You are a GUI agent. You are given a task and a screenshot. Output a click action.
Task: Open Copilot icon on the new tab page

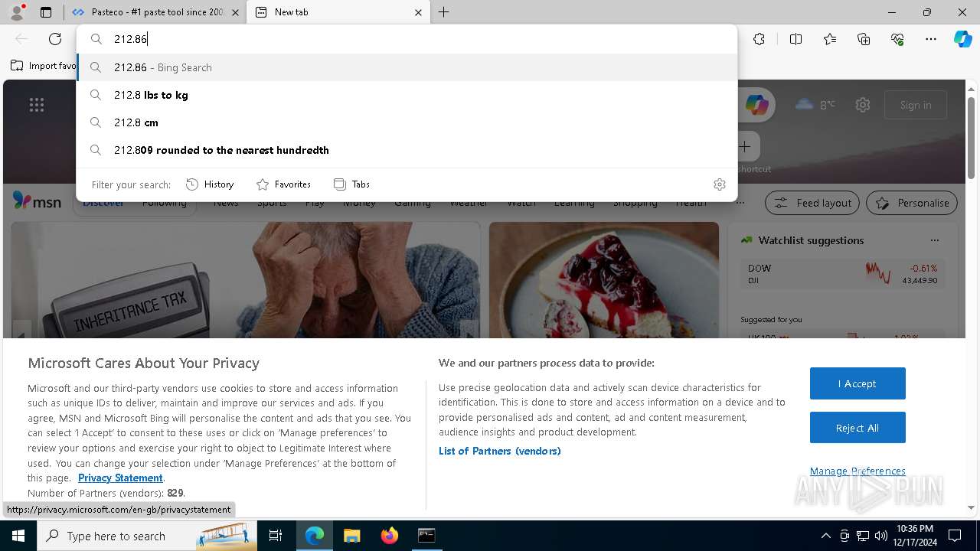pos(756,105)
